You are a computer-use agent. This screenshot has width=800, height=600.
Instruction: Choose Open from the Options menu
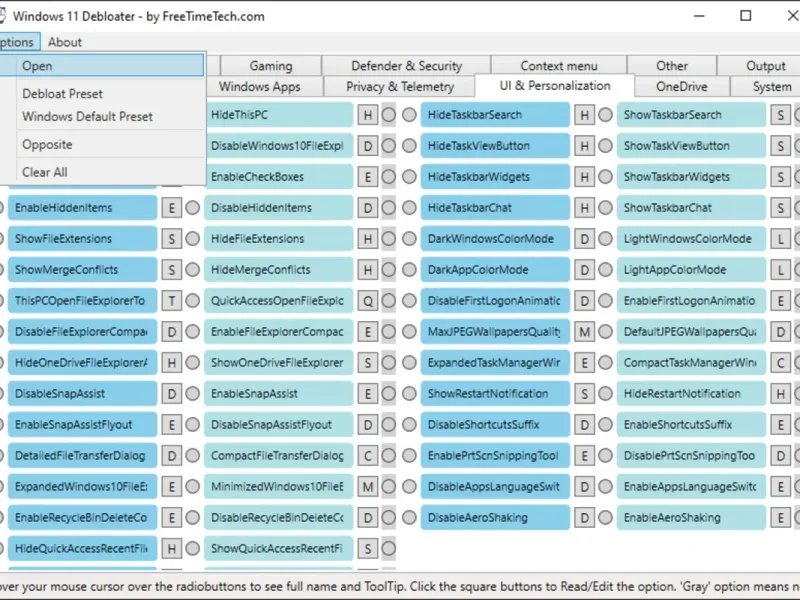(x=102, y=66)
